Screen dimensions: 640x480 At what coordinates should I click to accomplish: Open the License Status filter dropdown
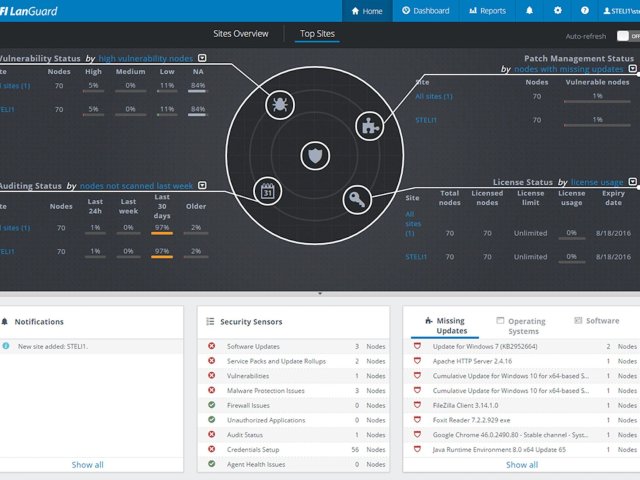click(x=633, y=182)
